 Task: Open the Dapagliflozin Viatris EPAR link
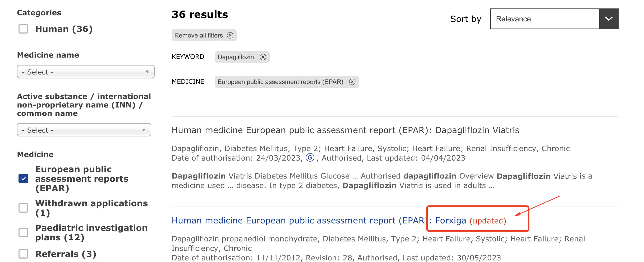345,130
